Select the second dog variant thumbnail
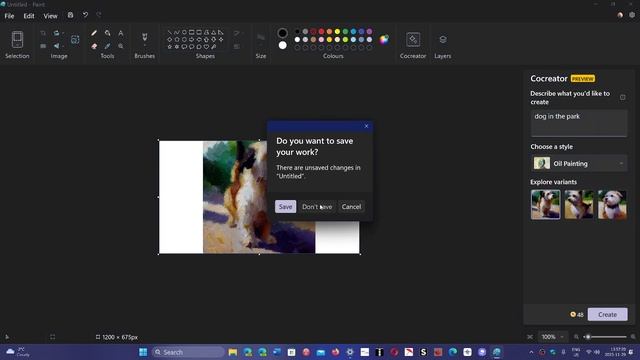Image resolution: width=640 pixels, height=360 pixels. (x=579, y=204)
